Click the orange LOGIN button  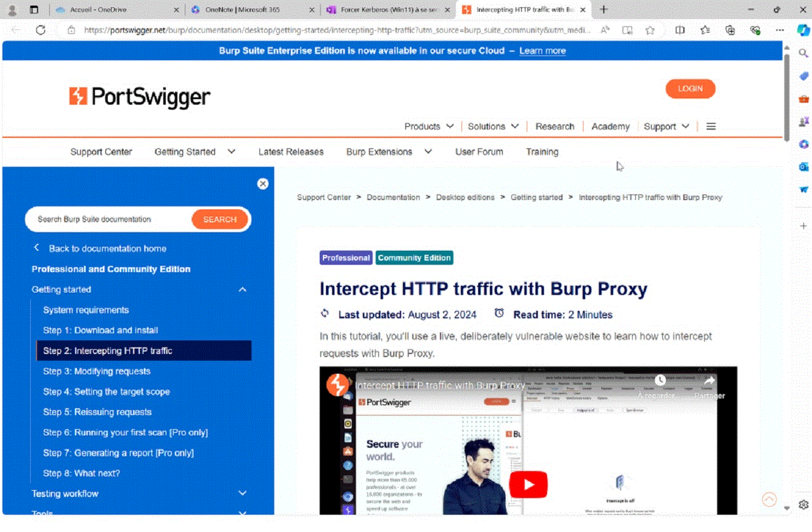pos(690,89)
